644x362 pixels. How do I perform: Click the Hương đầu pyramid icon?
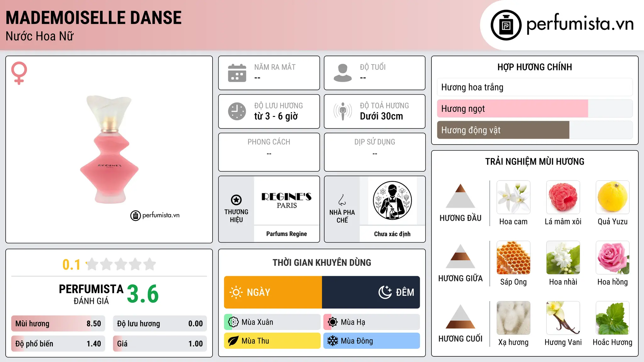pyautogui.click(x=460, y=196)
